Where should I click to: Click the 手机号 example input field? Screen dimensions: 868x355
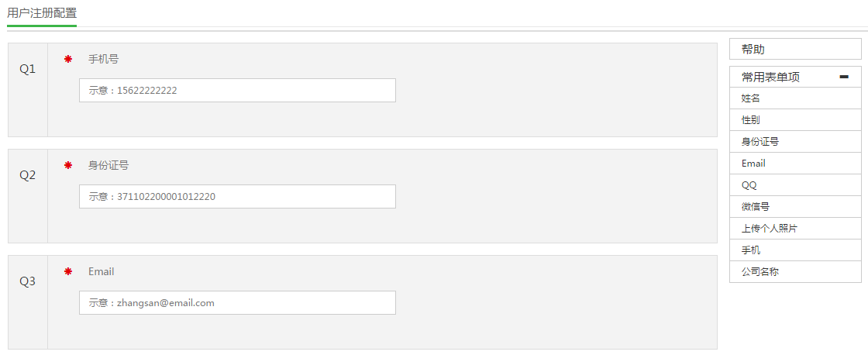coord(237,90)
